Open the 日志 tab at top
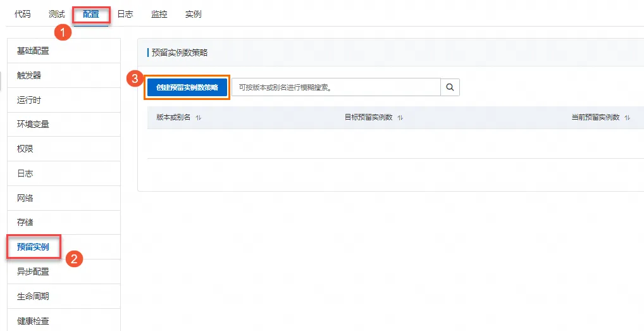The image size is (644, 331). pyautogui.click(x=125, y=15)
